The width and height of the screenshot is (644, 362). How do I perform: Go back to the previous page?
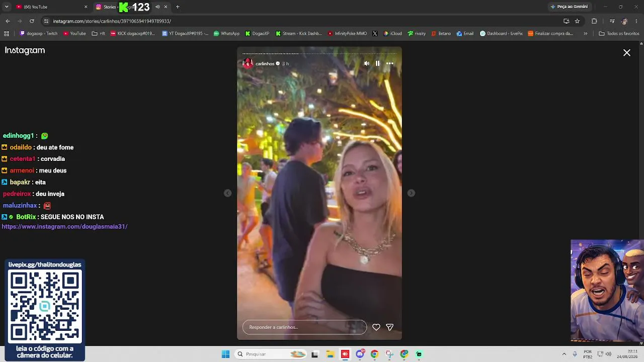[x=8, y=21]
